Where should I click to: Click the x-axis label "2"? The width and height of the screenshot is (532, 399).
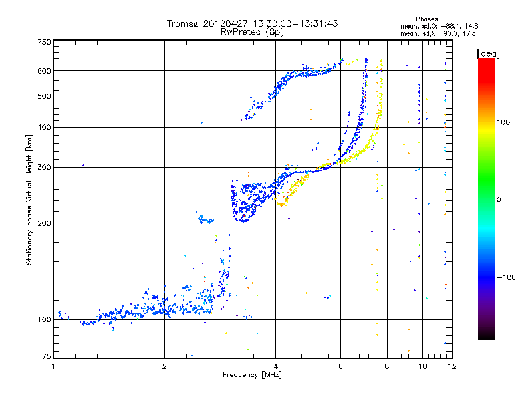pyautogui.click(x=164, y=366)
